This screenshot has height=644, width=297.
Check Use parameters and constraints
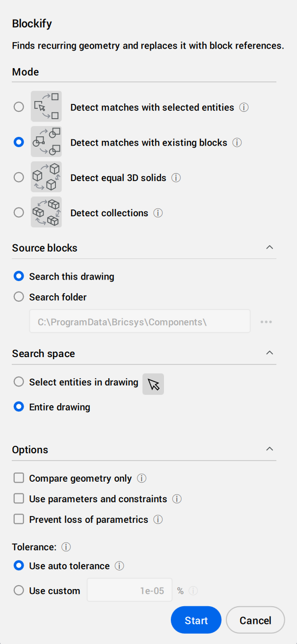point(19,499)
